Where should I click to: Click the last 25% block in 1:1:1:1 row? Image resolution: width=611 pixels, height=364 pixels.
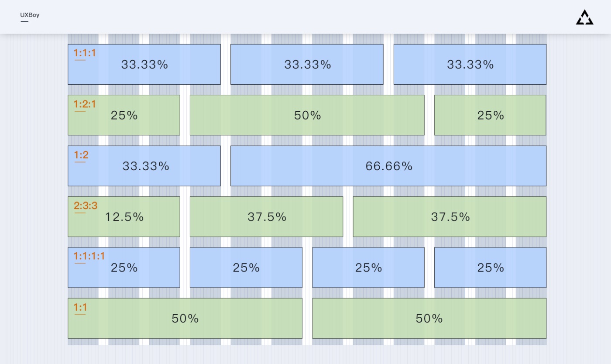491,268
